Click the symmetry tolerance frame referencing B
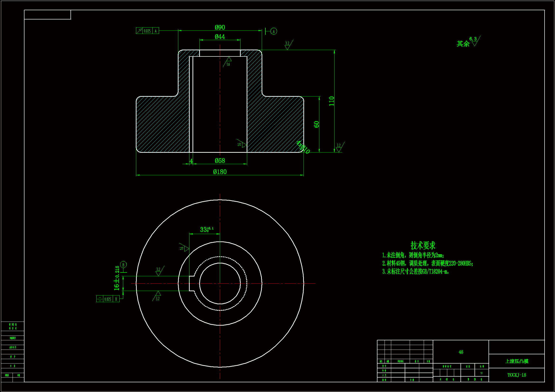The width and height of the screenshot is (555, 392). click(x=108, y=299)
